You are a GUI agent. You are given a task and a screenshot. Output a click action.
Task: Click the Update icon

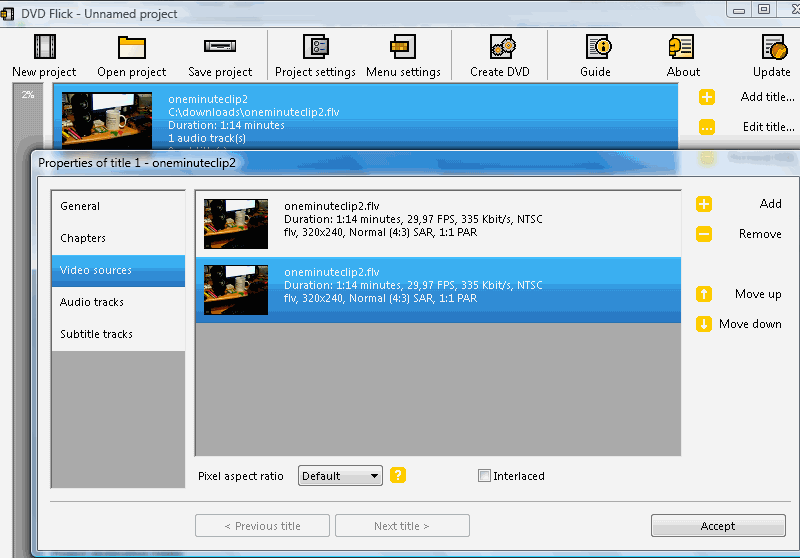774,46
